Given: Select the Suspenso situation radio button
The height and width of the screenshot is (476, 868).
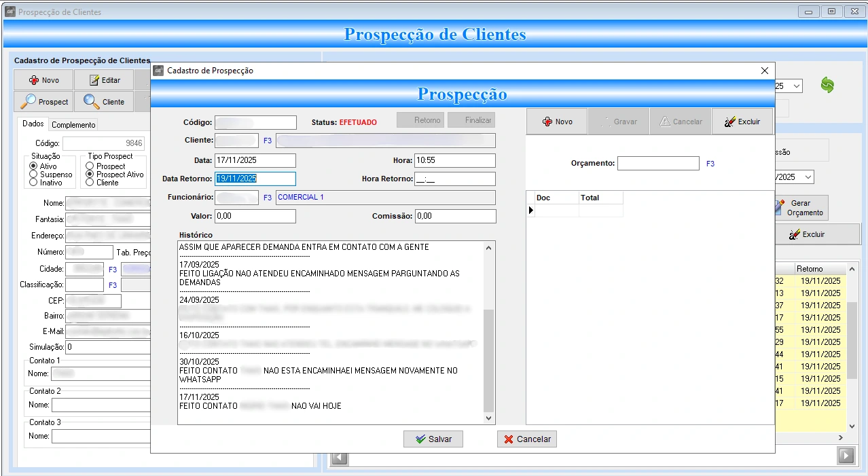Looking at the screenshot, I should coord(33,175).
